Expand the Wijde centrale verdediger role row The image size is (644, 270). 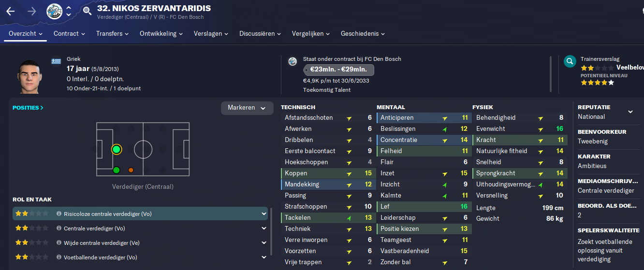264,243
